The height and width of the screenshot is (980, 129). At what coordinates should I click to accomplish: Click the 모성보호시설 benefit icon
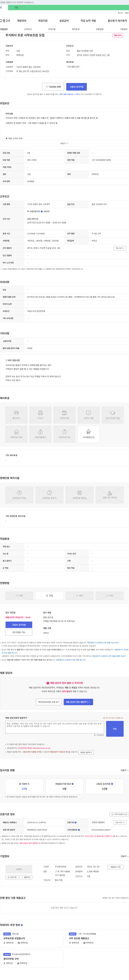pos(64,434)
